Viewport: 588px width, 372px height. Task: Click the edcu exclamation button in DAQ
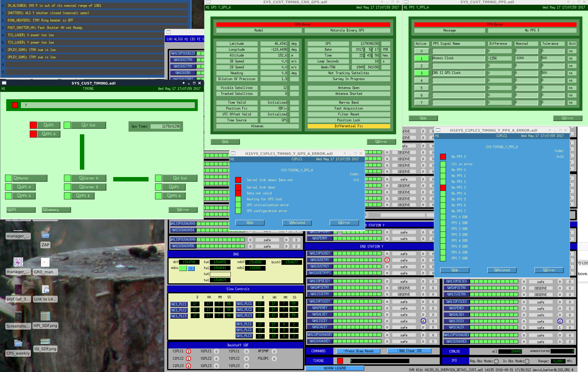[191, 268]
